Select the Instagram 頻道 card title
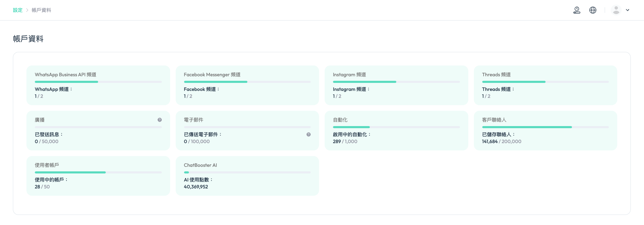The height and width of the screenshot is (225, 644). point(349,75)
